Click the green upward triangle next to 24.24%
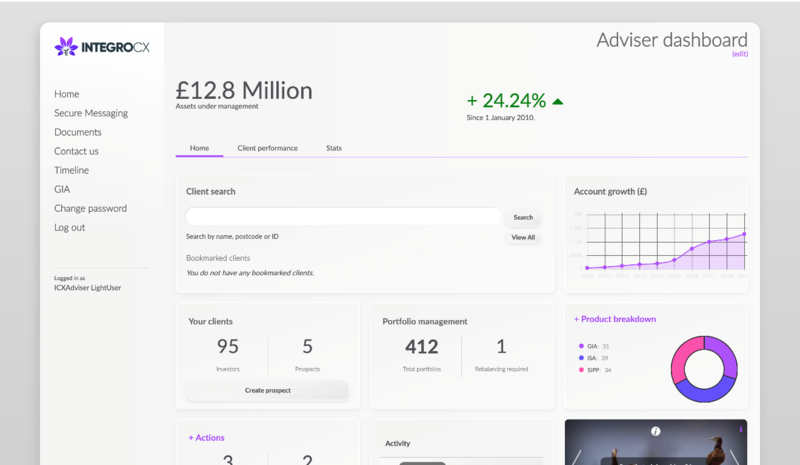 [558, 102]
